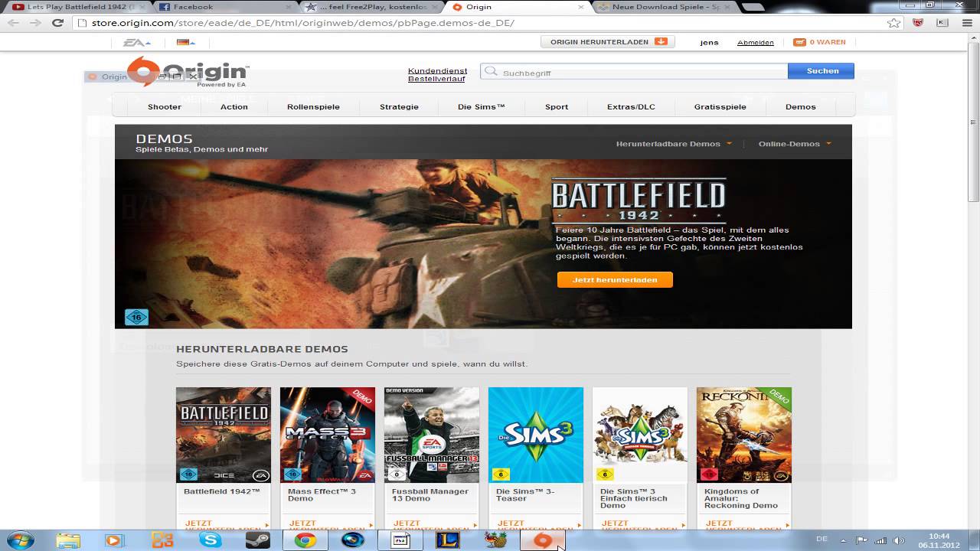Open Windows Explorer from taskbar
Viewport: 980px width, 551px height.
click(x=67, y=540)
